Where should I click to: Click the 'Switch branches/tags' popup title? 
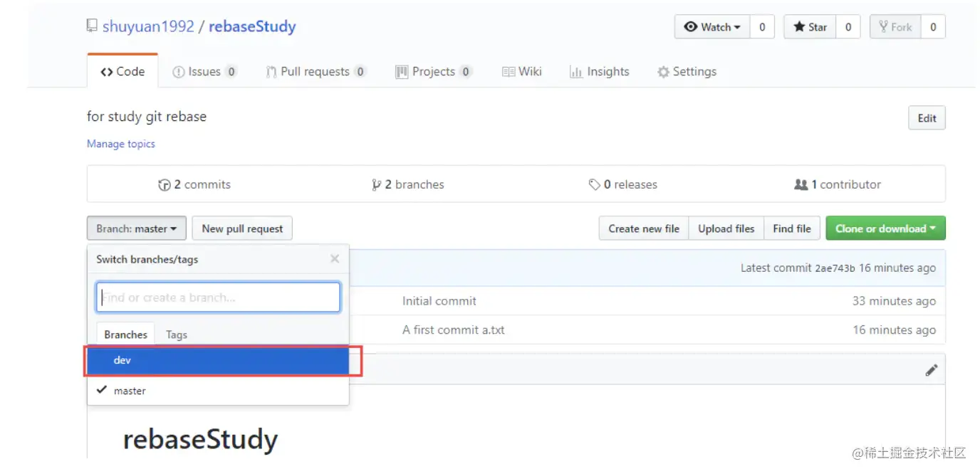pyautogui.click(x=147, y=259)
